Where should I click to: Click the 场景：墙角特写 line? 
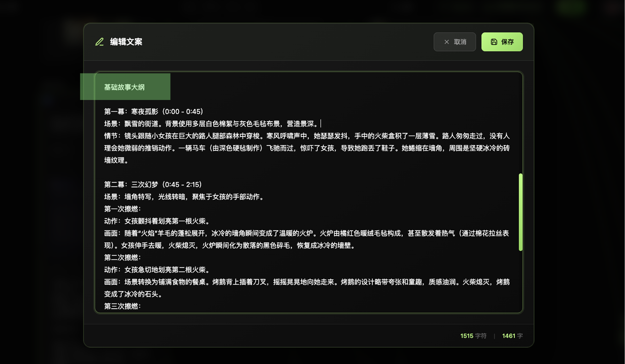click(184, 197)
